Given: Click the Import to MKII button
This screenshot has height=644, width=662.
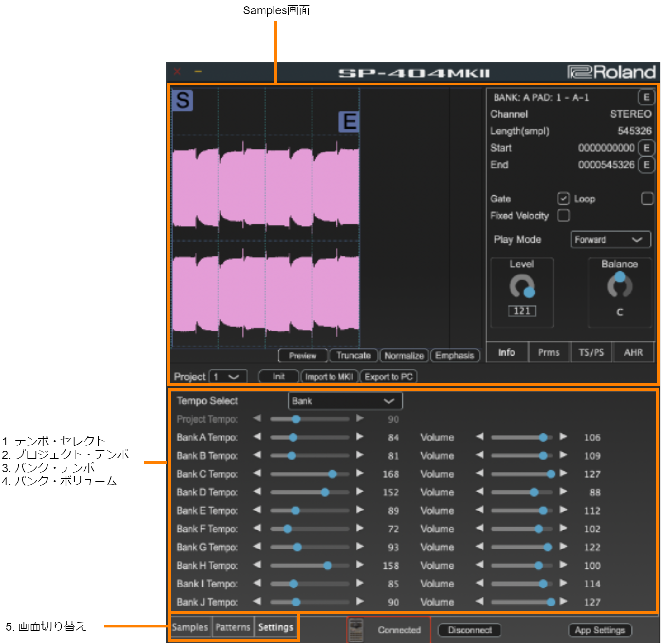Looking at the screenshot, I should 329,377.
